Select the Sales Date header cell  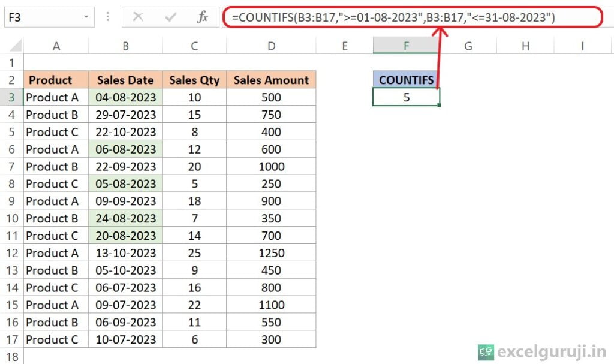[125, 80]
